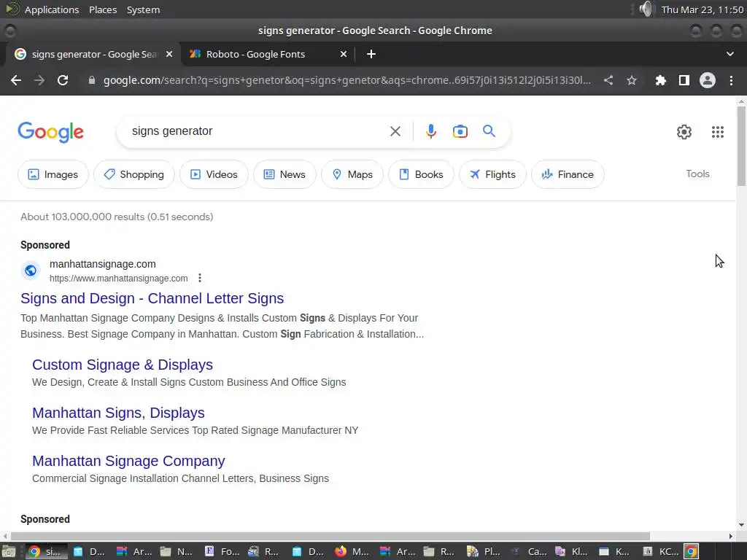
Task: Focus the Chrome address bar
Action: 347,80
